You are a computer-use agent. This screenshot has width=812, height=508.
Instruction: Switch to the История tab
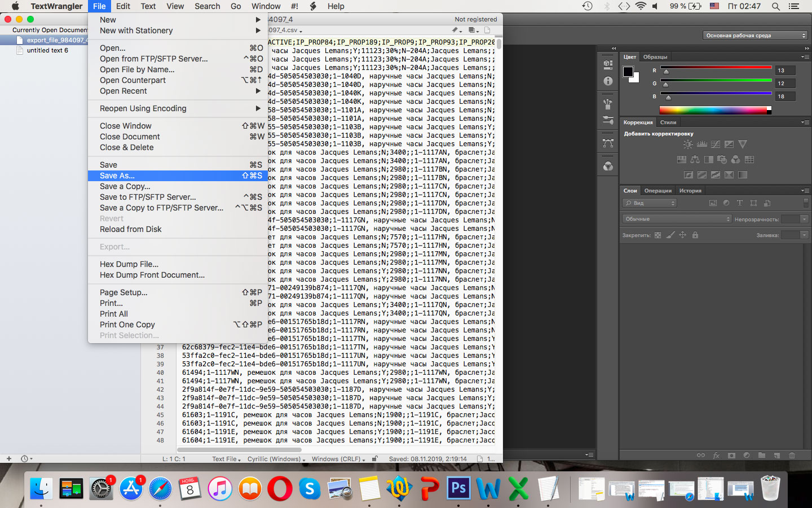tap(690, 191)
